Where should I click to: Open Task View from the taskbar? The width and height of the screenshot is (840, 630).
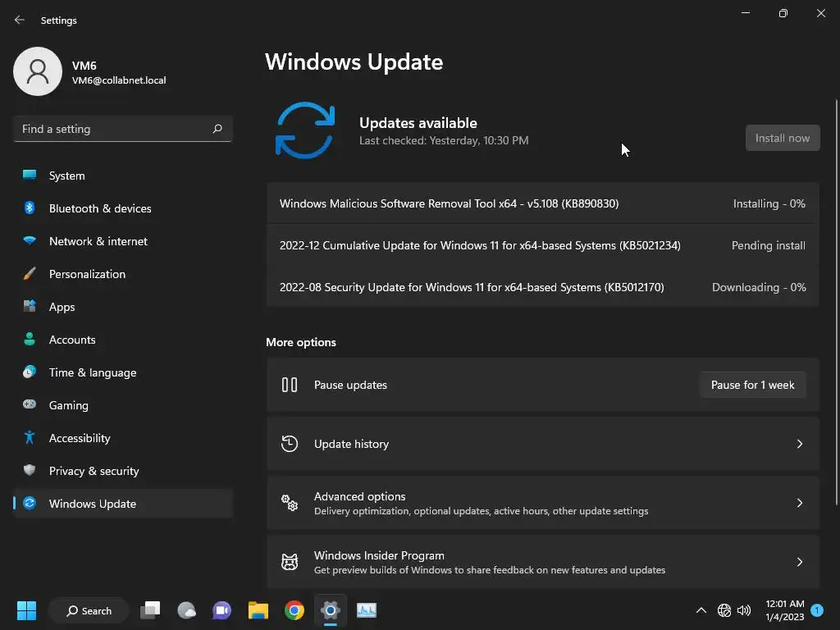pos(151,610)
